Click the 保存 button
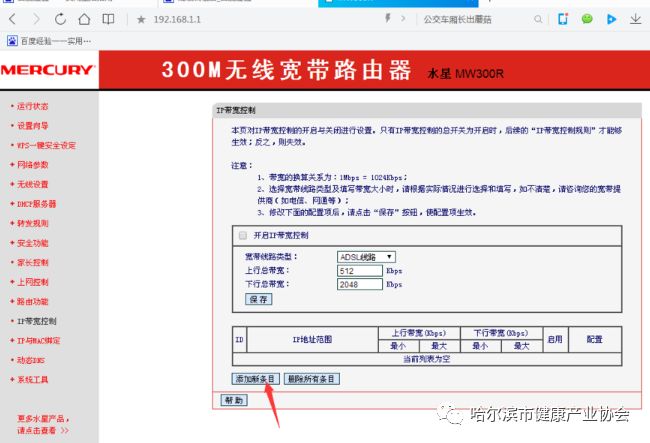 pos(259,299)
